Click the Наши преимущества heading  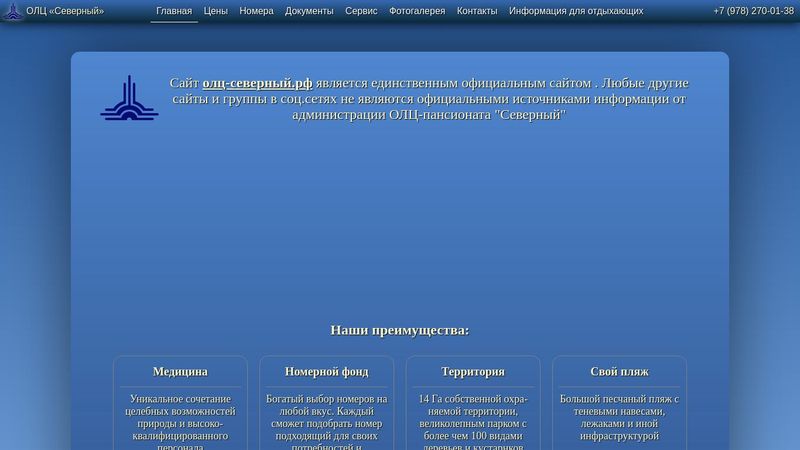pos(400,330)
